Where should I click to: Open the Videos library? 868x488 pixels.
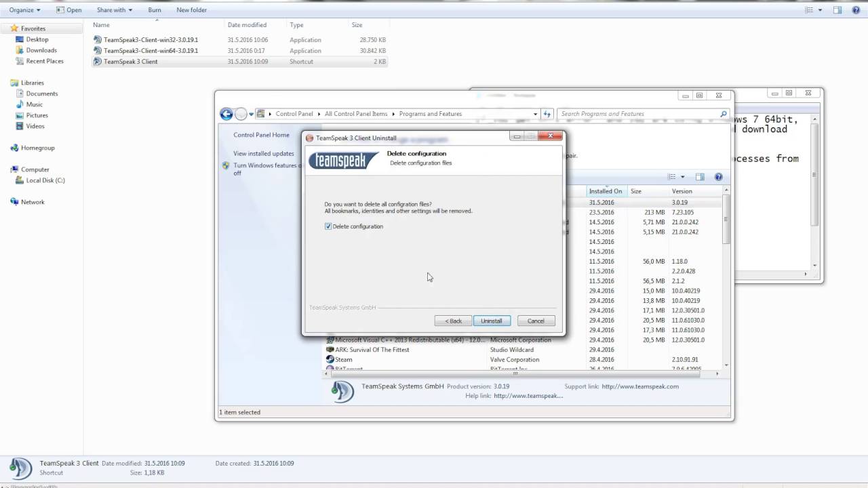(x=35, y=126)
